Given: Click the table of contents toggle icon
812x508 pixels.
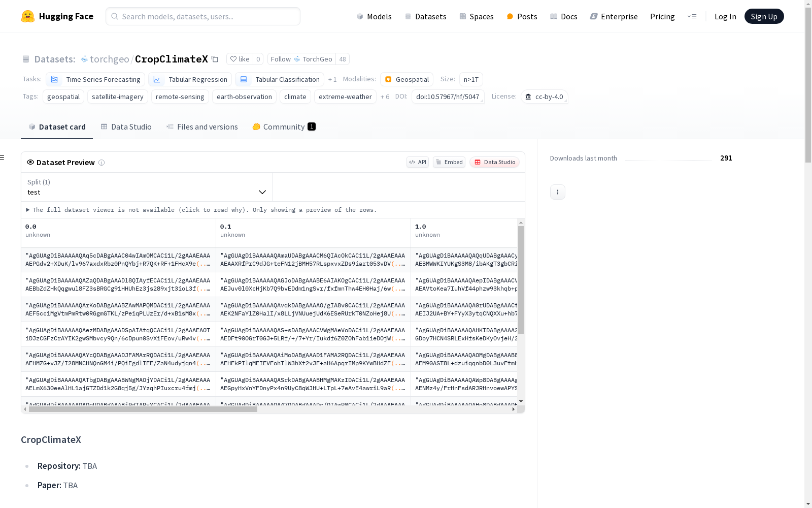Looking at the screenshot, I should coord(3,157).
